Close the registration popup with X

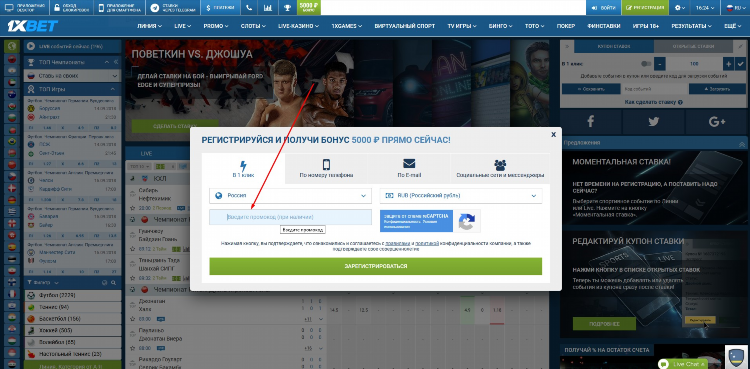click(x=553, y=134)
